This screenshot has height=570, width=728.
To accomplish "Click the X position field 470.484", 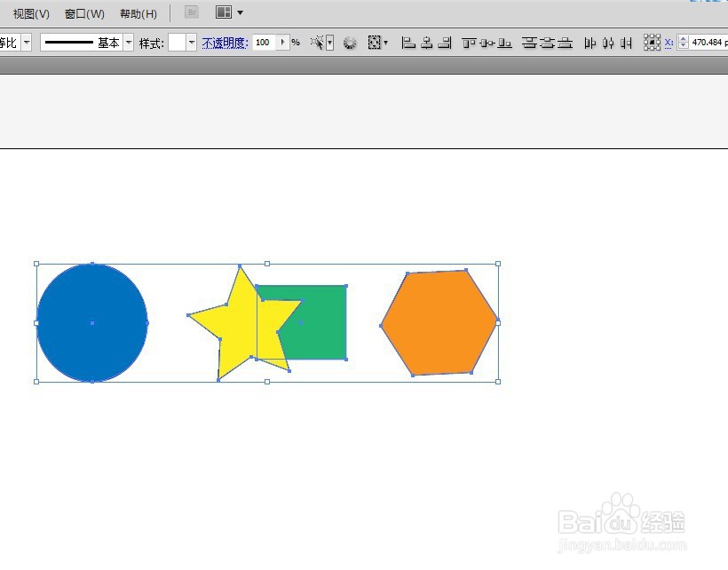I will 708,43.
